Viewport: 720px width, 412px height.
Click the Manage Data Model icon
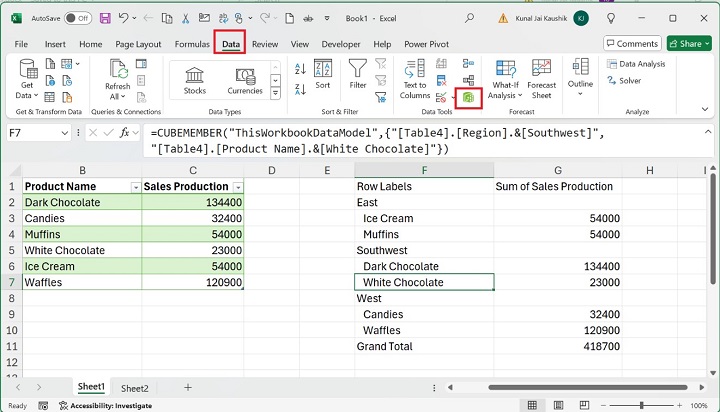468,97
